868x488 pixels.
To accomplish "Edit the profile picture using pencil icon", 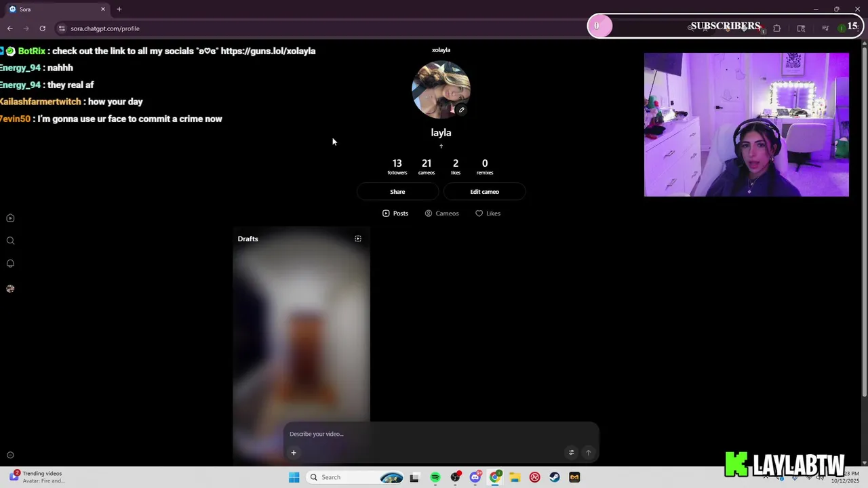I will click(x=461, y=110).
